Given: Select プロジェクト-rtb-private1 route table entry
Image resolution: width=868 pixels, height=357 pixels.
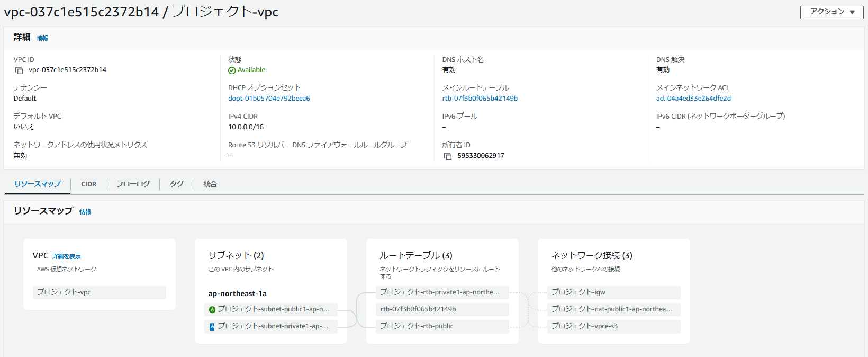Looking at the screenshot, I should point(442,292).
